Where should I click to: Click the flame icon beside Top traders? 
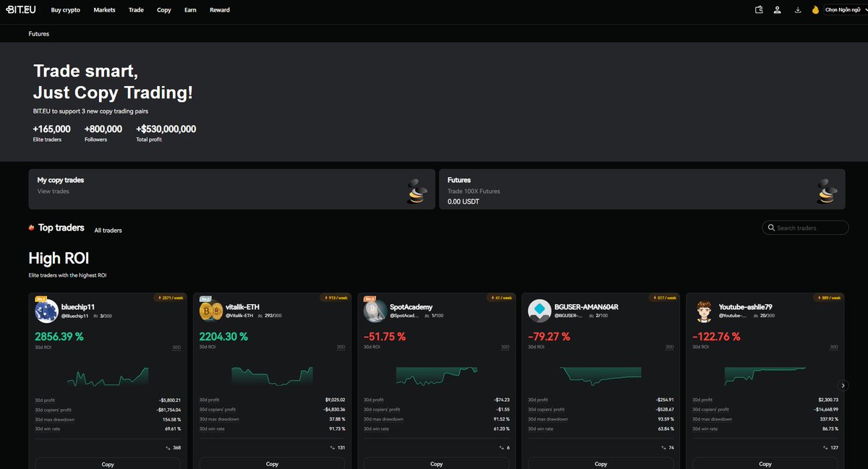32,228
